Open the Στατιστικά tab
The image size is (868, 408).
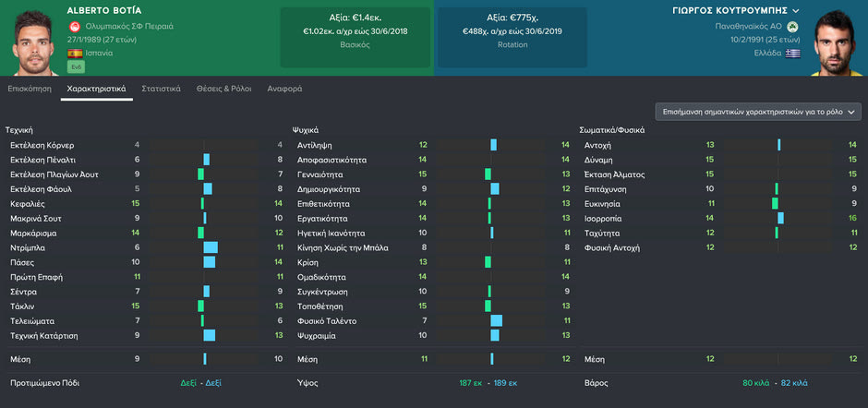pyautogui.click(x=161, y=89)
